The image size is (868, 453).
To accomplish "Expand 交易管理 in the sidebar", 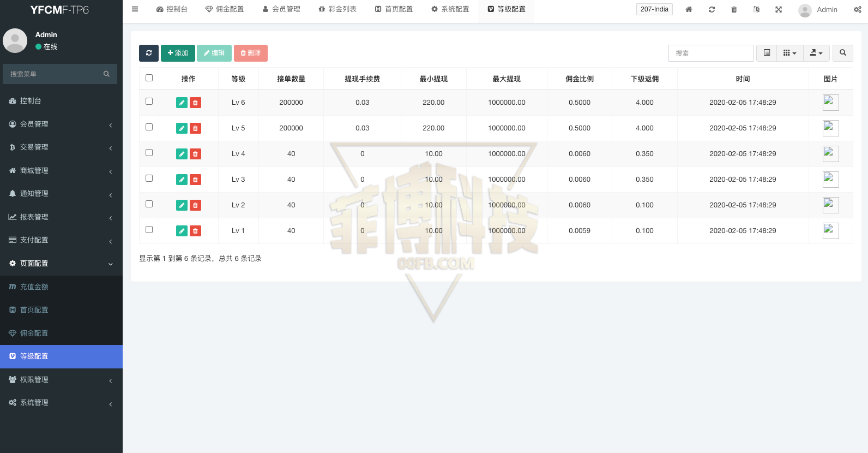I will pos(61,147).
